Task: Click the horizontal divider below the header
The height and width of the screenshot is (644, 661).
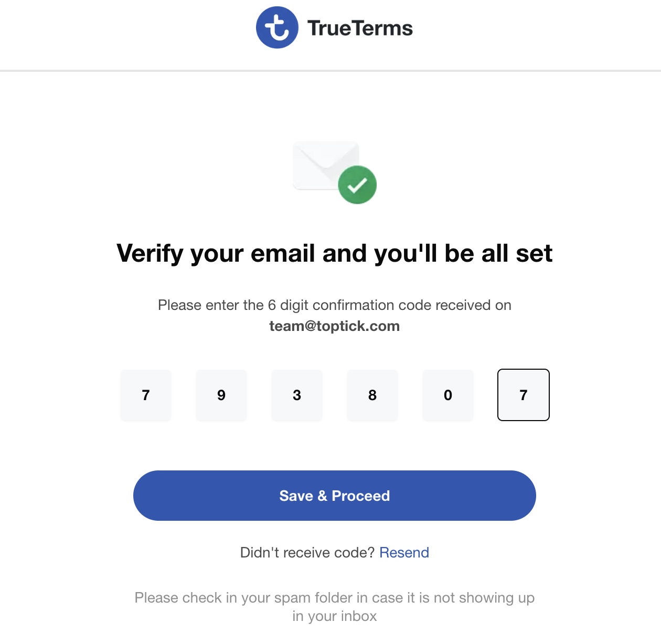Action: (x=330, y=71)
